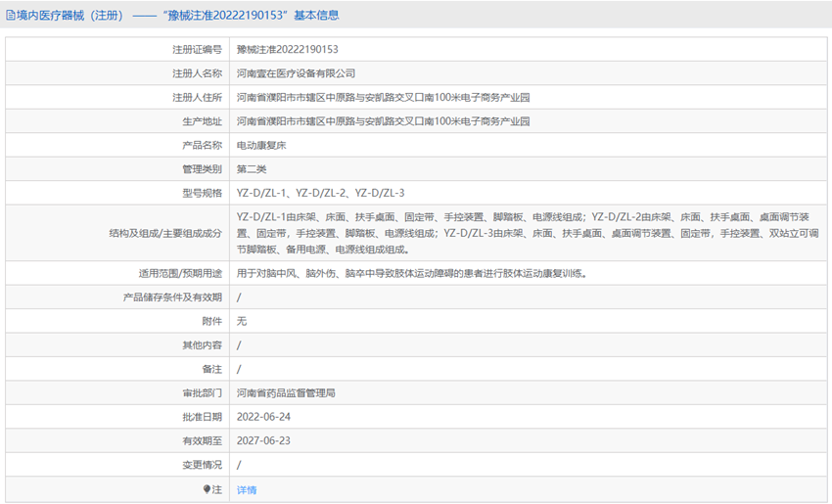Click the 有效期至 label
The width and height of the screenshot is (832, 504).
203,440
